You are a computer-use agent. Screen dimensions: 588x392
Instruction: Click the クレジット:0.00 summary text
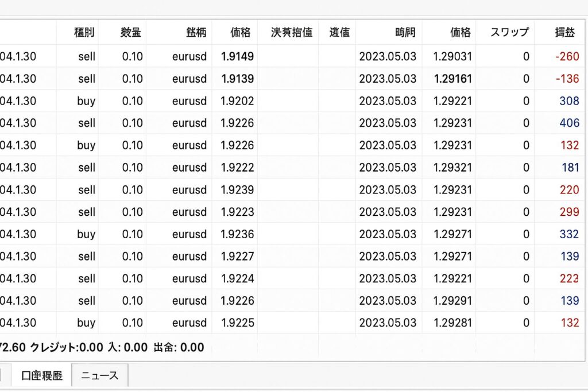[67, 347]
